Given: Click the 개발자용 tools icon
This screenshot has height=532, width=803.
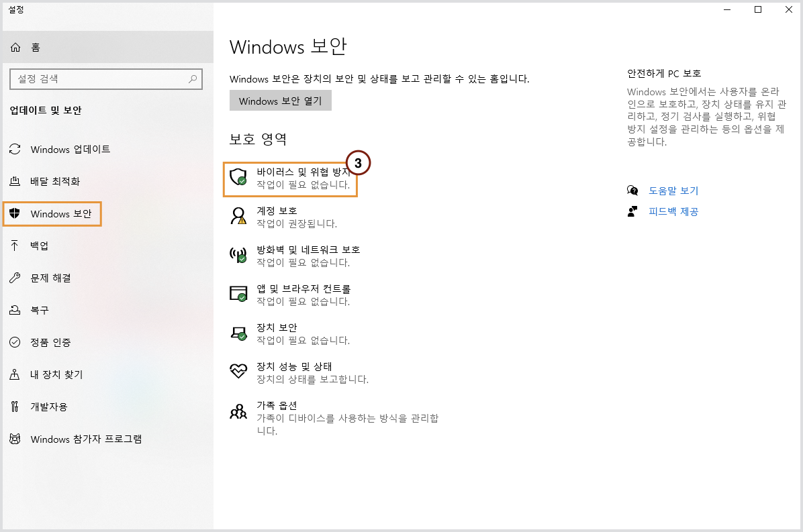Looking at the screenshot, I should [15, 407].
